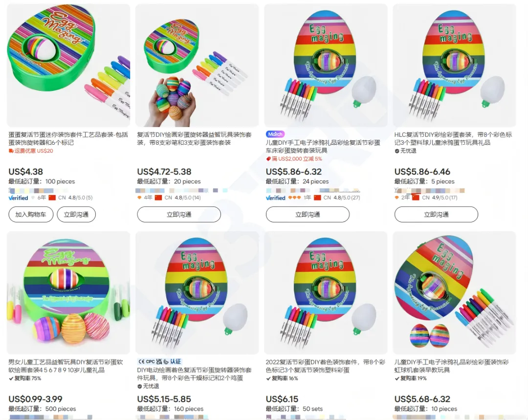
Task: Click the 无忧退 shield icon under HLC listing
Action: (x=397, y=151)
